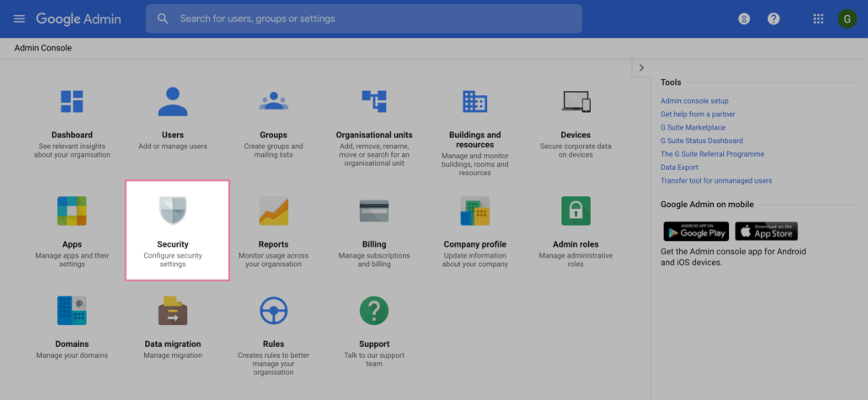868x400 pixels.
Task: Open the Get help from a partner link
Action: click(698, 114)
